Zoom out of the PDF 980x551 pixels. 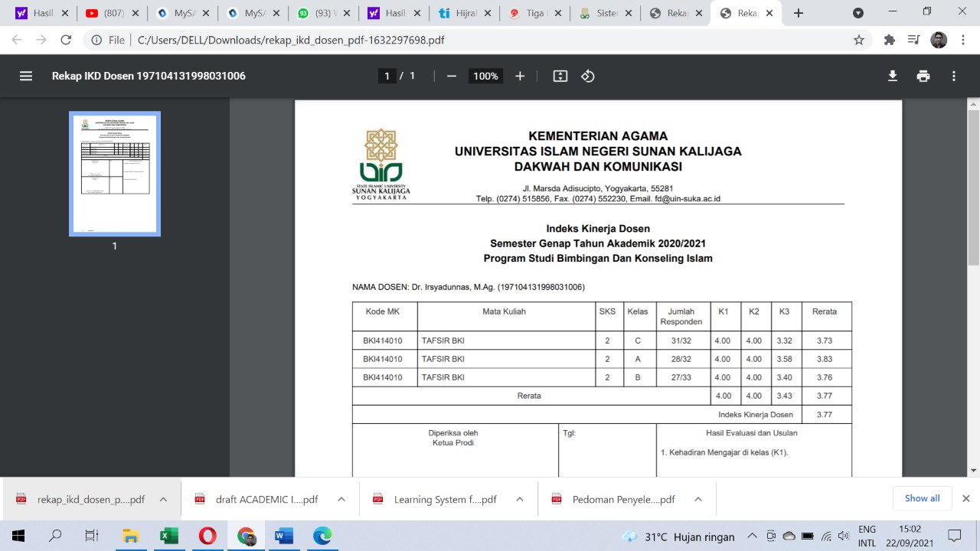point(452,76)
